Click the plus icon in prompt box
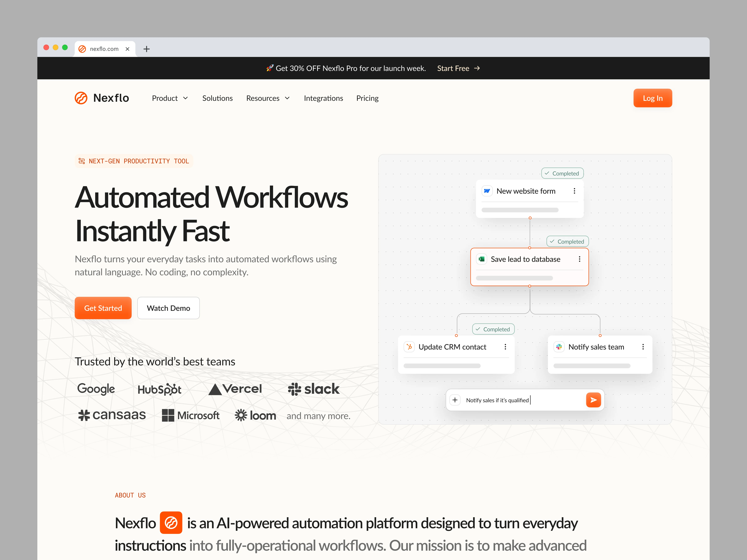The width and height of the screenshot is (747, 560). click(x=455, y=400)
